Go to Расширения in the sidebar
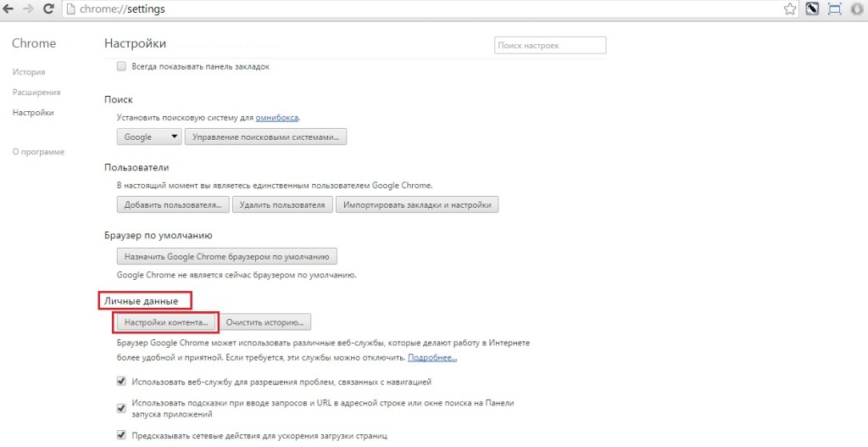Viewport: 868px width, 447px height. pos(36,92)
